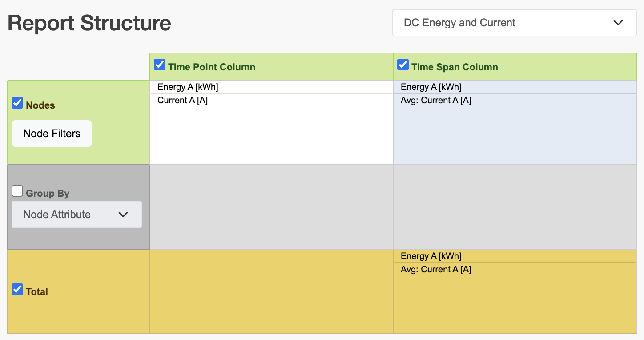The width and height of the screenshot is (644, 340).
Task: Click Energy A [kWh] in Nodes Time Span cell
Action: click(431, 87)
